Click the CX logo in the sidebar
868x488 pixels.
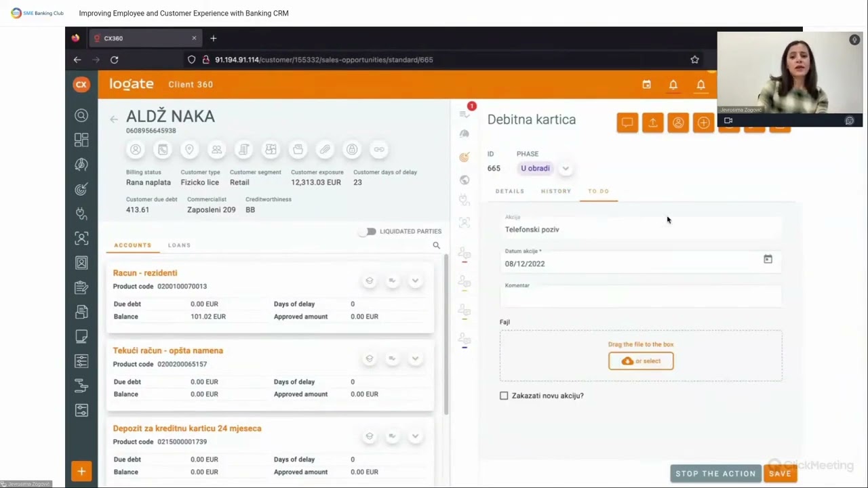(81, 84)
